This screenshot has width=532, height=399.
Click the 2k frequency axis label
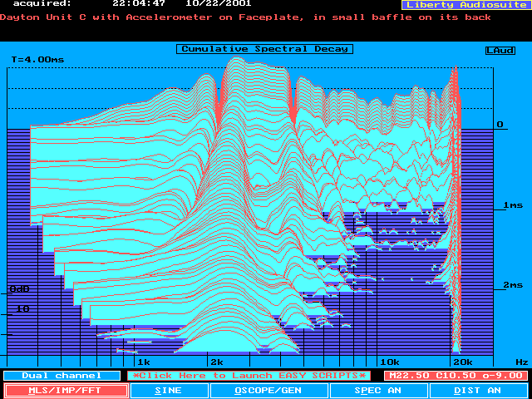[x=216, y=362]
